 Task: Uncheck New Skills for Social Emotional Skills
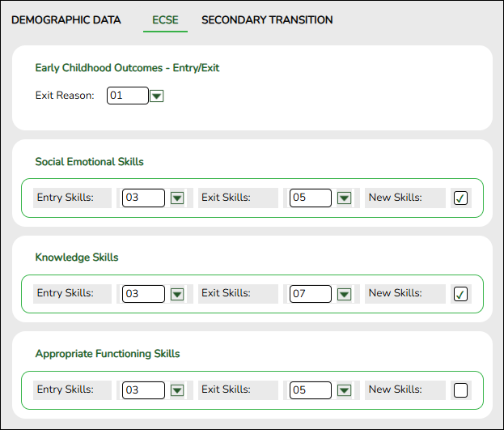click(x=460, y=198)
